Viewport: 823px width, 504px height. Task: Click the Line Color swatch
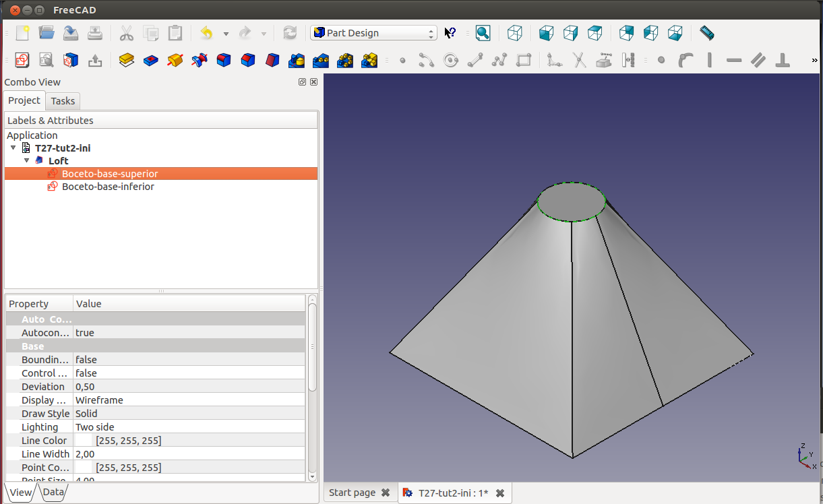[x=84, y=441]
